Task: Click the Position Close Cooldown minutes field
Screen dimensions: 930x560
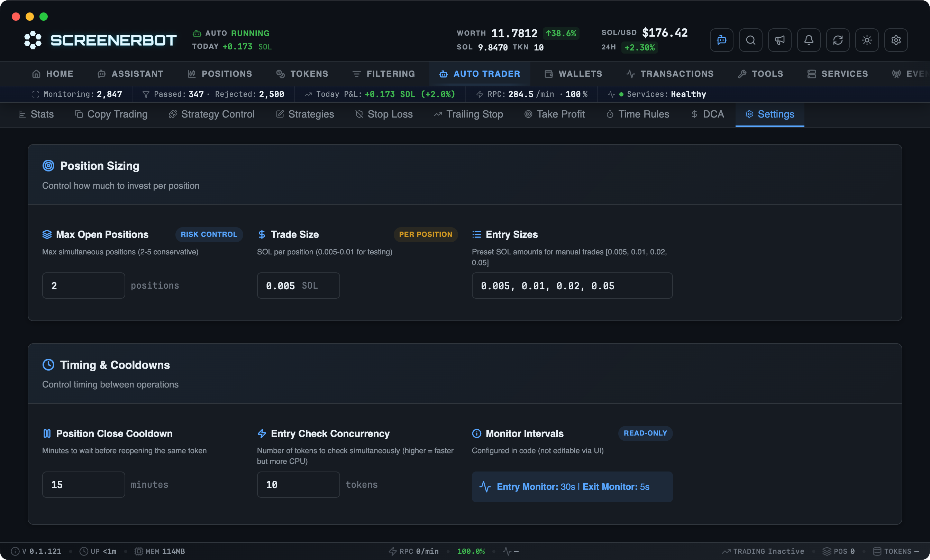Action: coord(83,484)
